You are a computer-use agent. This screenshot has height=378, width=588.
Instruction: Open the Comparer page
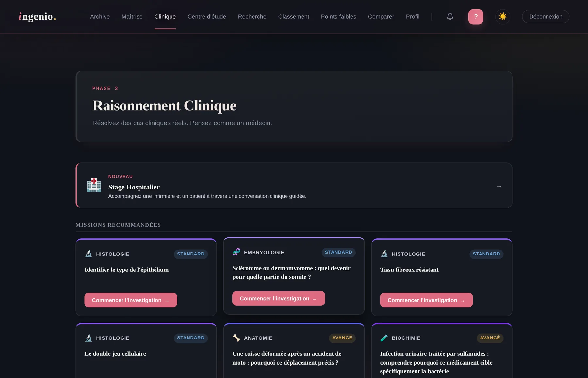click(381, 17)
